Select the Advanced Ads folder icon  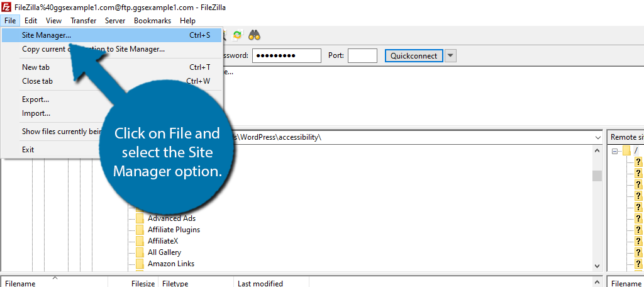tap(140, 218)
